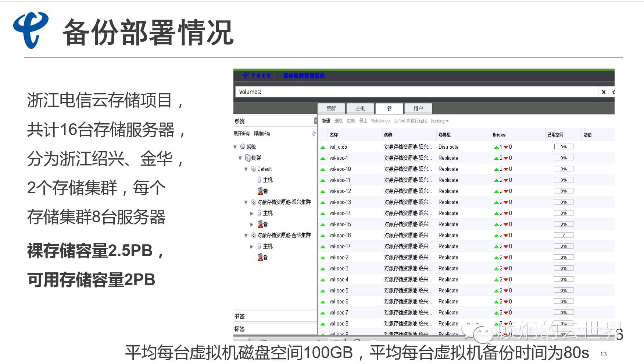Switch to the 集群 tab
The image size is (644, 364).
point(331,109)
